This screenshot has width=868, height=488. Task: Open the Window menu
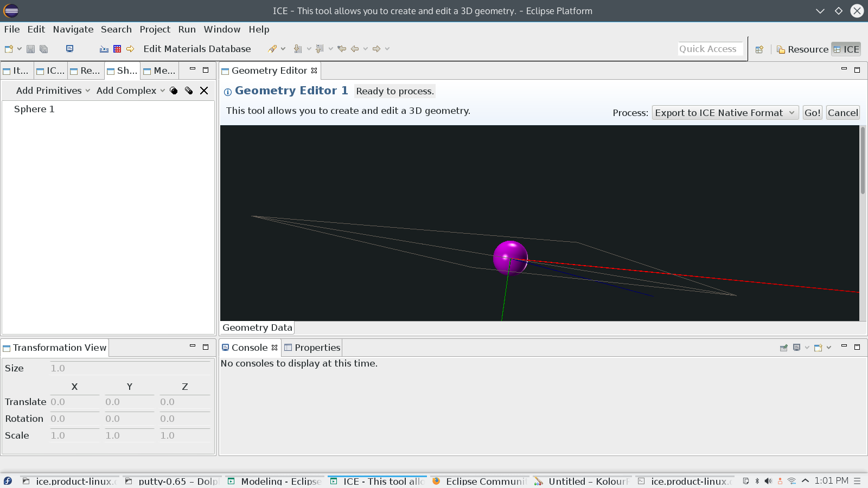pyautogui.click(x=222, y=29)
